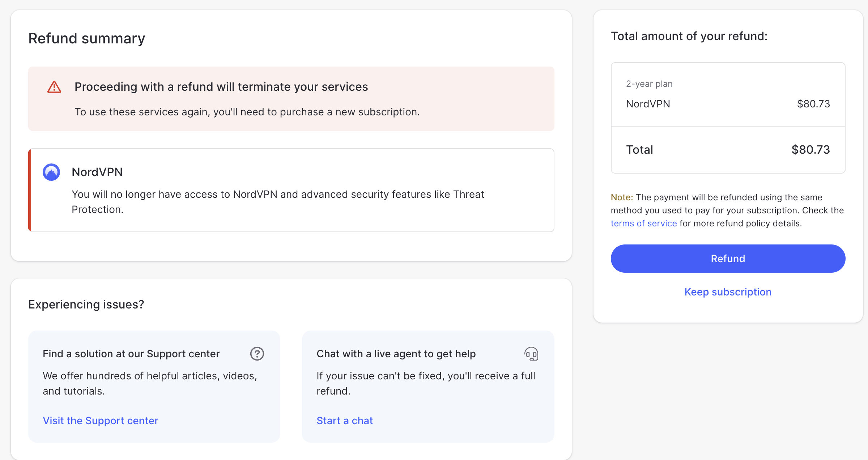This screenshot has height=460, width=868.
Task: Open the terms of service link
Action: click(x=643, y=223)
